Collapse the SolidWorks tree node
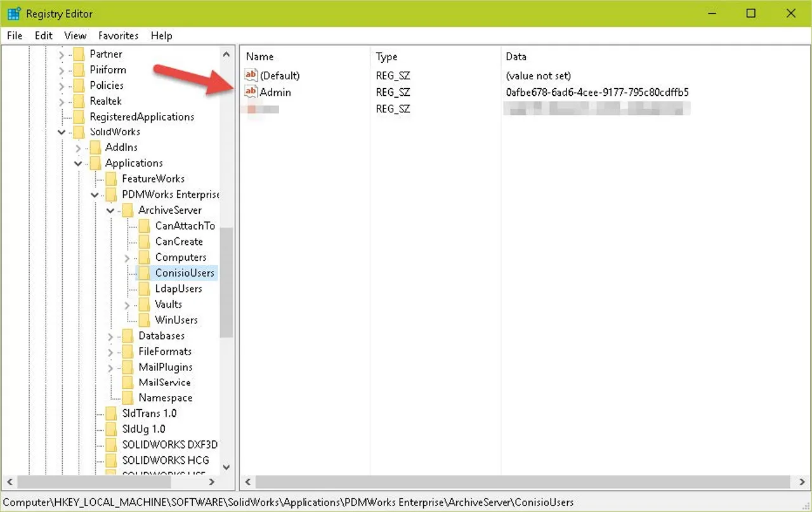This screenshot has width=812, height=512. [x=62, y=132]
